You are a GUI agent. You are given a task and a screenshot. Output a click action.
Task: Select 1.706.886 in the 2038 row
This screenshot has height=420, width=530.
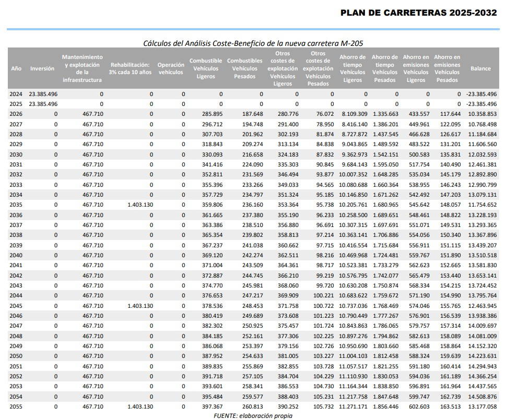click(x=386, y=235)
